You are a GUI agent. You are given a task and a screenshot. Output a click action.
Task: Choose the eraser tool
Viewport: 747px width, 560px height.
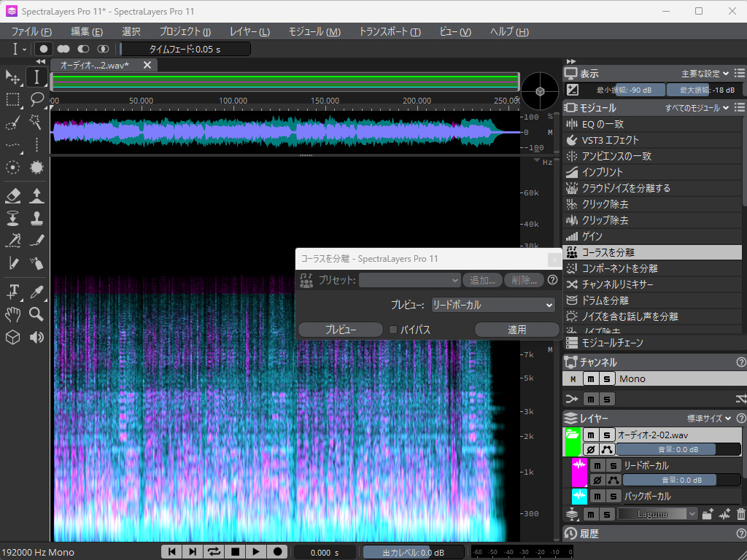12,195
